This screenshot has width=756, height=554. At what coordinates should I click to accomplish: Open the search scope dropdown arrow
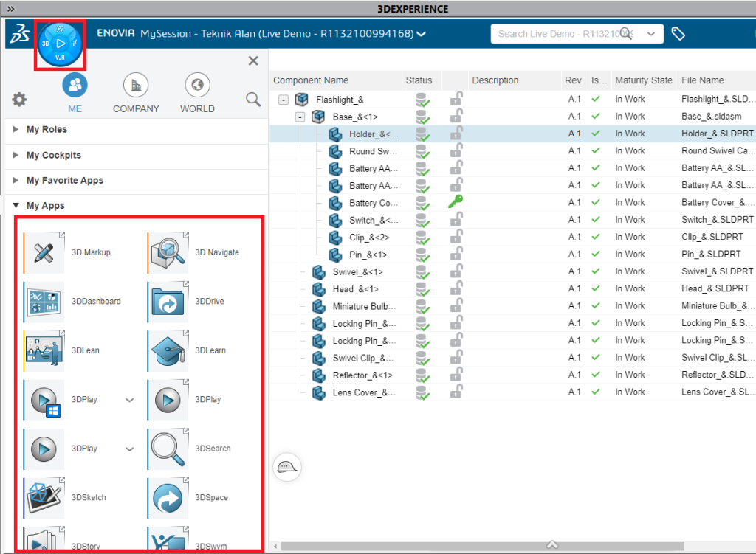point(651,34)
